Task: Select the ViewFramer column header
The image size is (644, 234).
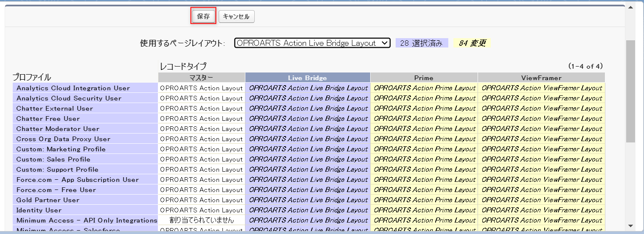Action: pyautogui.click(x=541, y=78)
